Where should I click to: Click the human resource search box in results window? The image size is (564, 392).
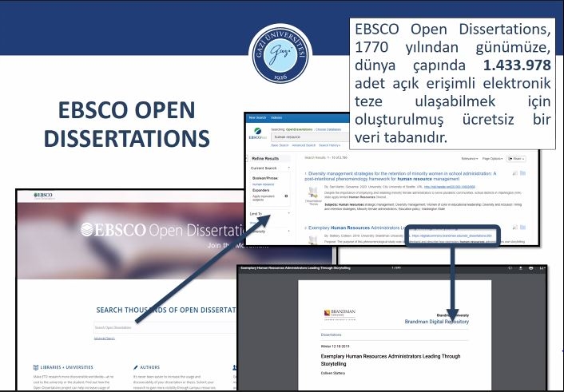[x=311, y=137]
